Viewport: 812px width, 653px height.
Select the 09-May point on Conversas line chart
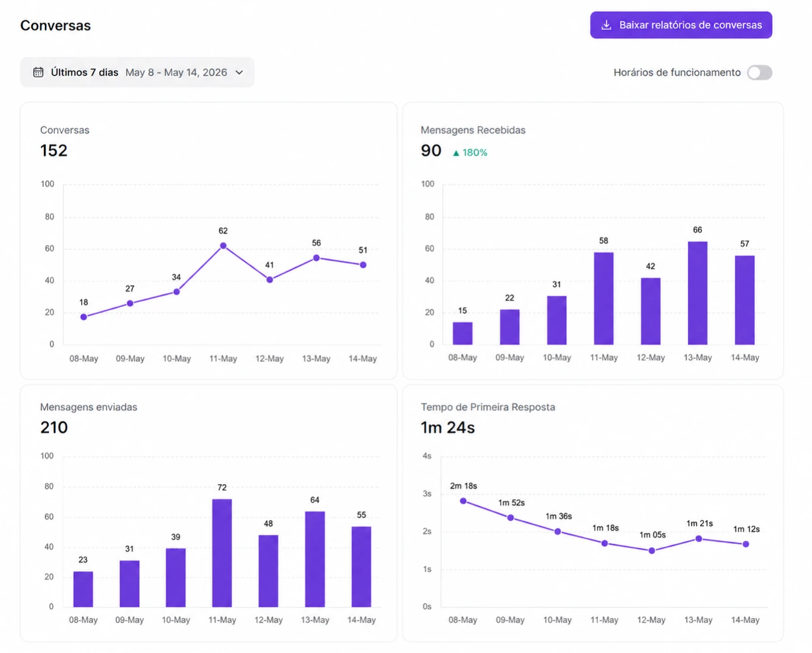pos(130,303)
